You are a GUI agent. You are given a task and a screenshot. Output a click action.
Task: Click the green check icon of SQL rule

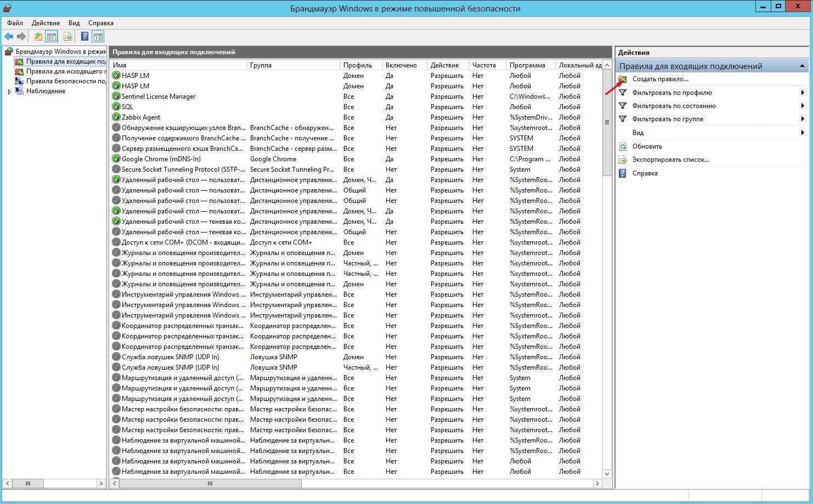tap(116, 107)
